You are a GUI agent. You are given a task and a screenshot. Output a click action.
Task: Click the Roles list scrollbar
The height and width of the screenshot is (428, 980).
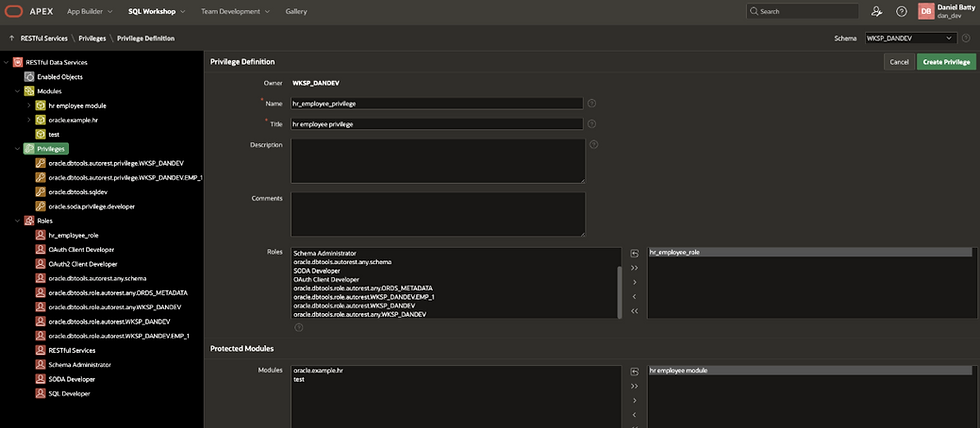pos(619,292)
